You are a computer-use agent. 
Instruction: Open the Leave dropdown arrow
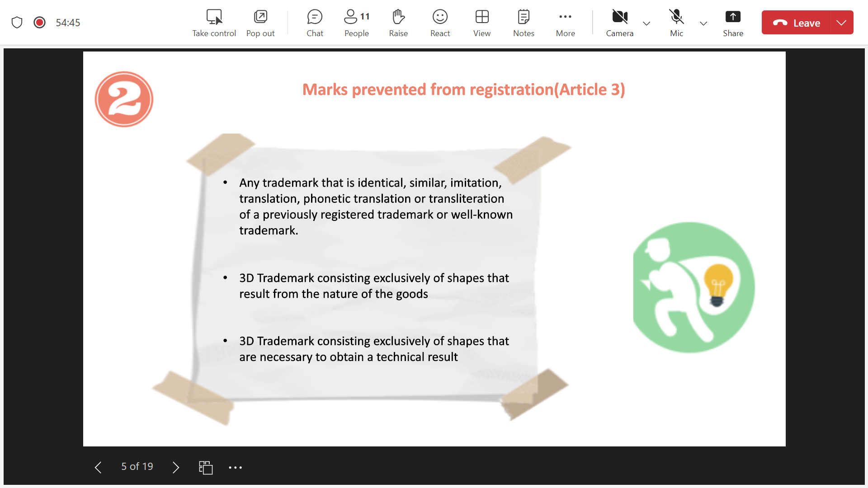pyautogui.click(x=841, y=23)
